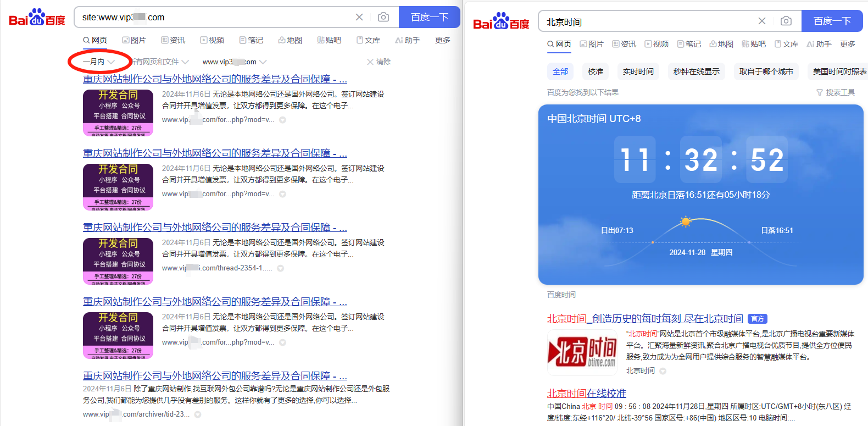Select 网页 tab in the left window
This screenshot has height=426, width=868.
(95, 40)
